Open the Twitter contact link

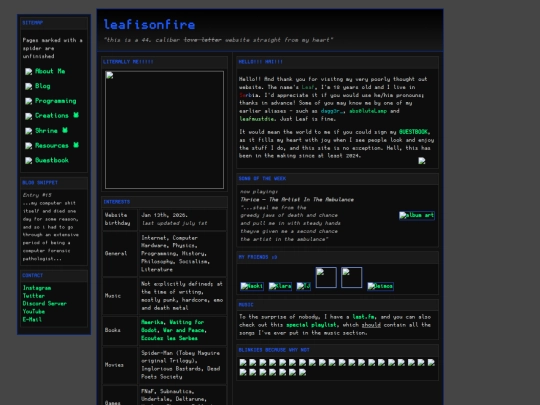point(34,296)
